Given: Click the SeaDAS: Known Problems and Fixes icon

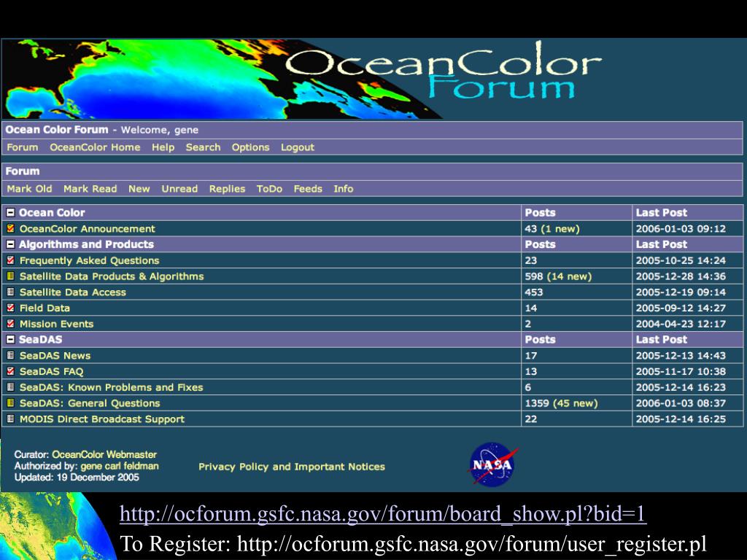Looking at the screenshot, I should [10, 387].
